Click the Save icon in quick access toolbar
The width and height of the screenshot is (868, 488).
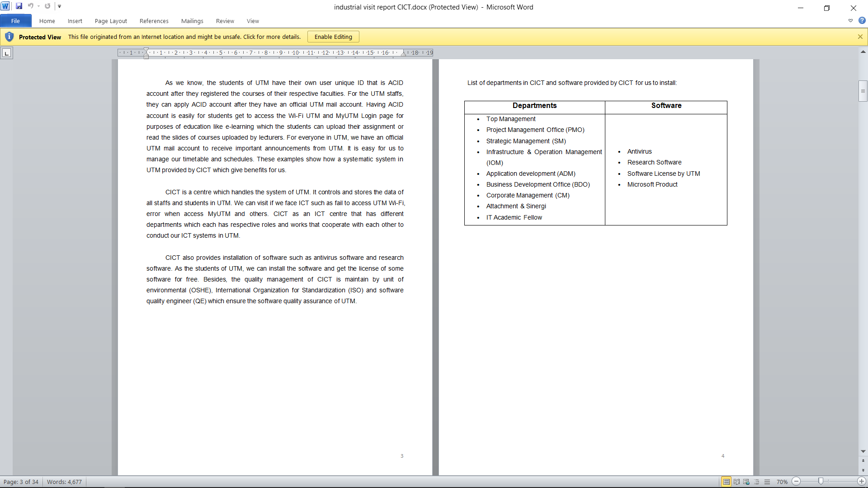19,6
